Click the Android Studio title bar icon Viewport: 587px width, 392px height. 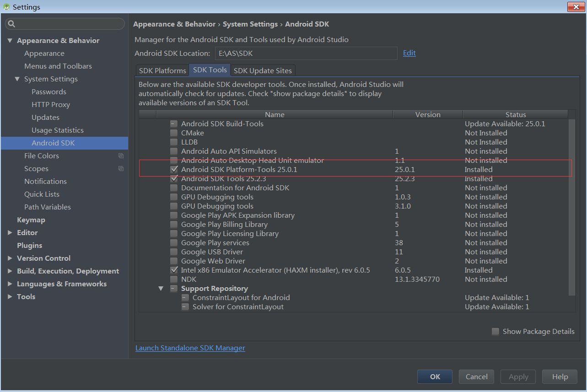pyautogui.click(x=6, y=7)
